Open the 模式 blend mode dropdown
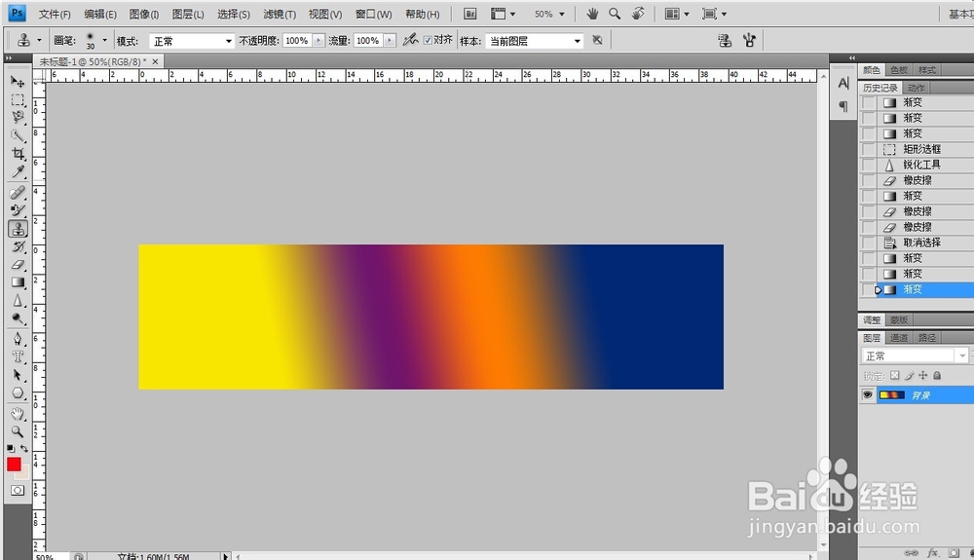The height and width of the screenshot is (560, 974). pyautogui.click(x=192, y=41)
